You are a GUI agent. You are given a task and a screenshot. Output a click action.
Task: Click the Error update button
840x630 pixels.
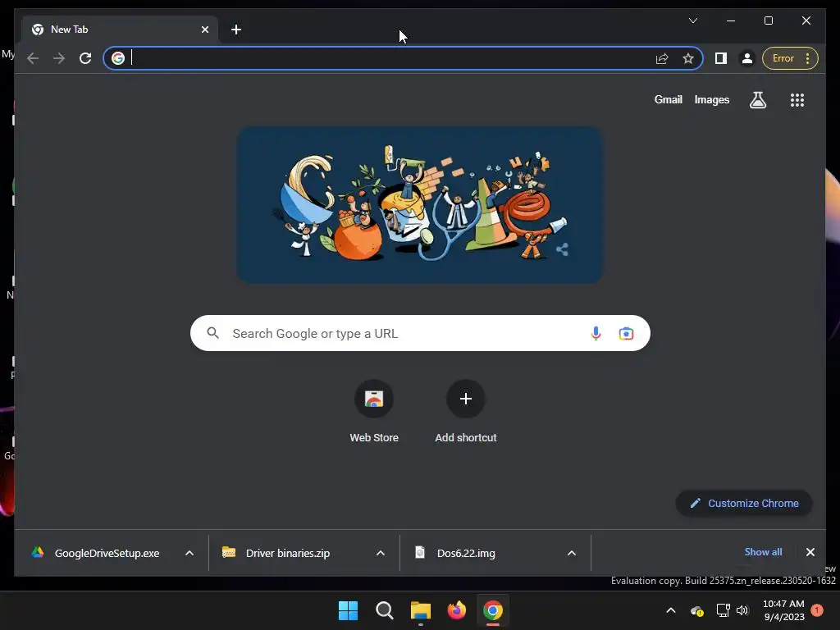coord(783,58)
